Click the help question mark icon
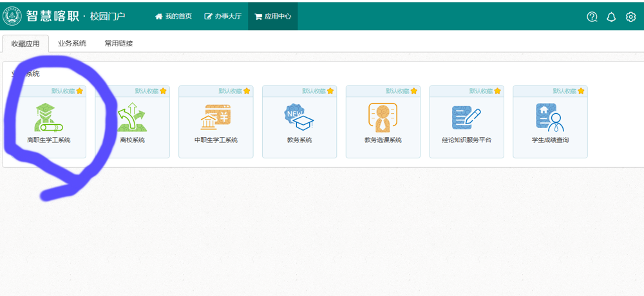 pyautogui.click(x=592, y=17)
